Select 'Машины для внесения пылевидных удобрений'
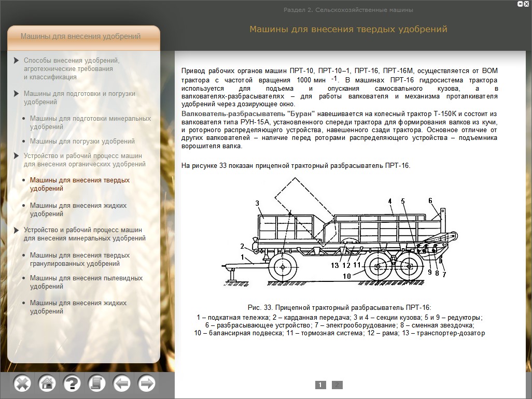Viewport: 532px width, 399px height. (x=86, y=282)
